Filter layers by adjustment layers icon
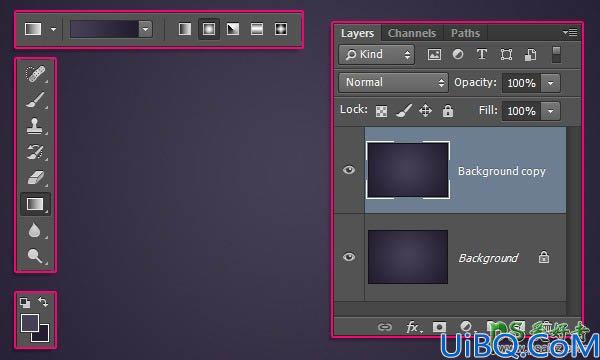This screenshot has width=600, height=360. pos(458,54)
